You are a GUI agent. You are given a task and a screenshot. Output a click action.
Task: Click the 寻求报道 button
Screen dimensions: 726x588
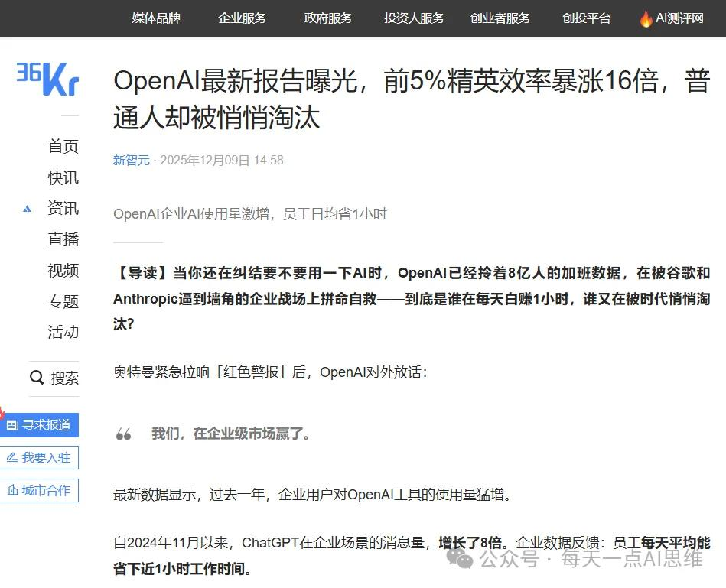point(39,424)
